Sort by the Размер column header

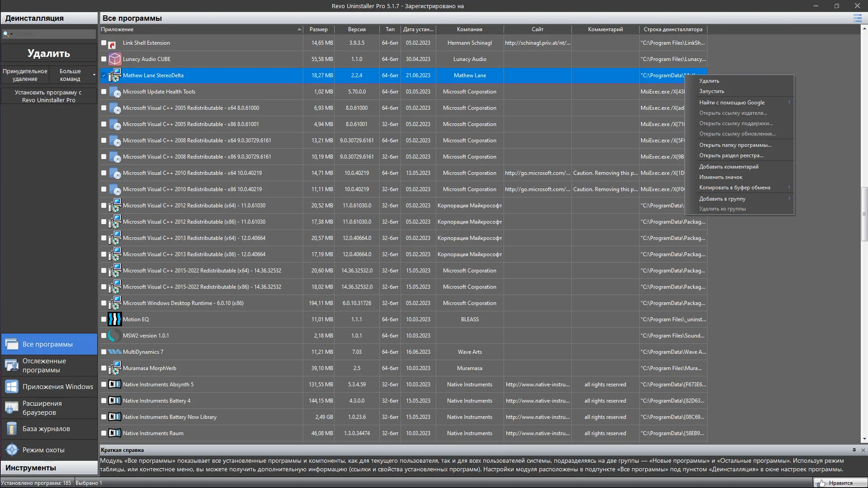click(x=319, y=29)
